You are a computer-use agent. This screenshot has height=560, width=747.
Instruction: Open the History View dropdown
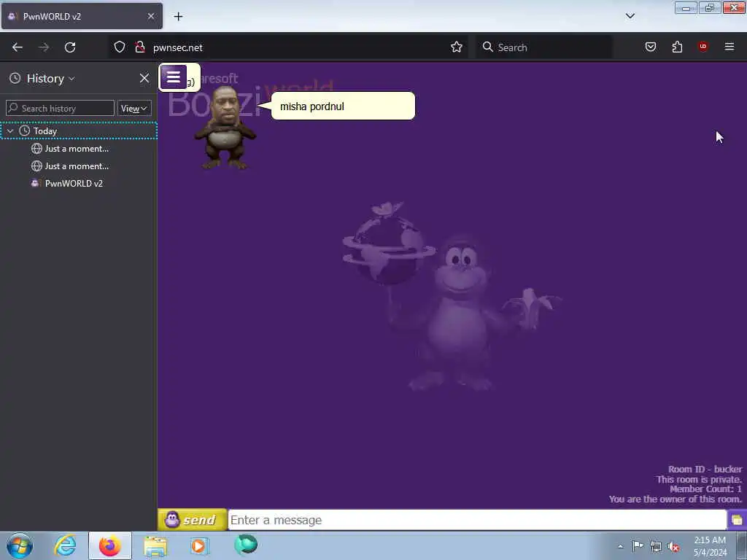point(134,108)
